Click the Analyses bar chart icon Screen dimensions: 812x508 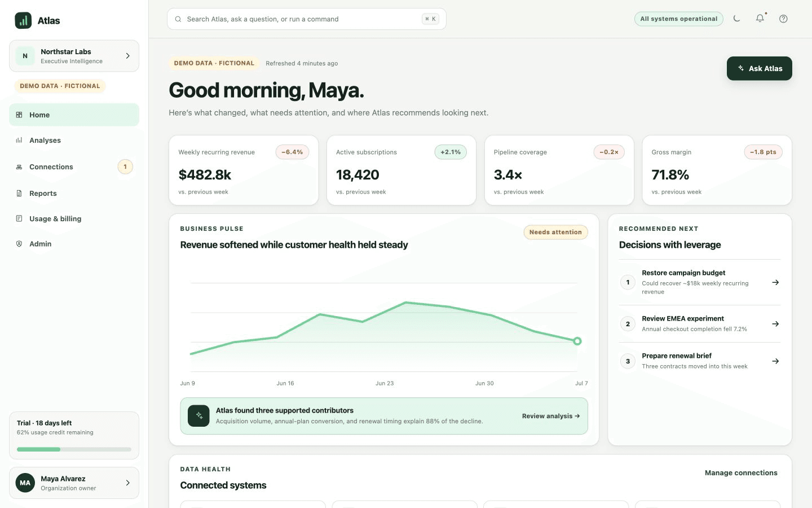point(19,140)
